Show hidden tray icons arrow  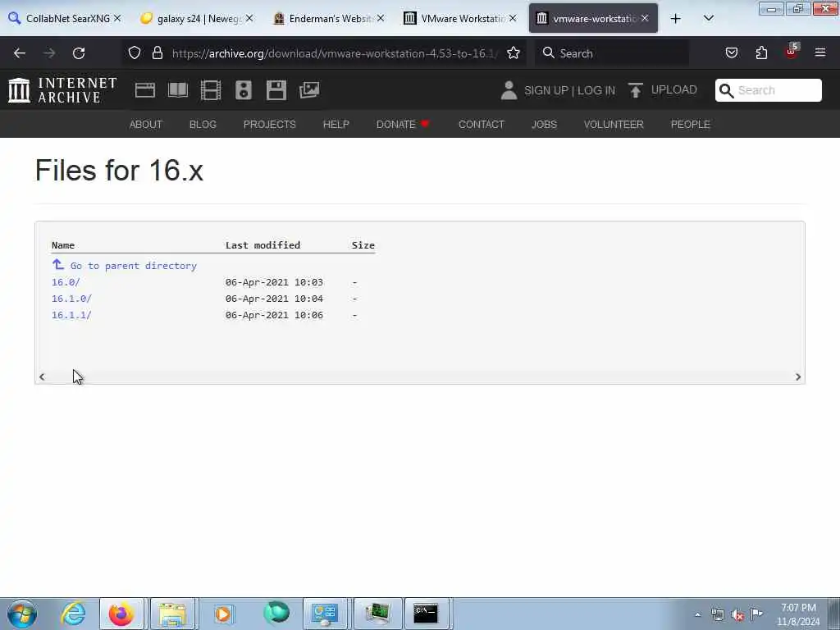click(x=697, y=615)
